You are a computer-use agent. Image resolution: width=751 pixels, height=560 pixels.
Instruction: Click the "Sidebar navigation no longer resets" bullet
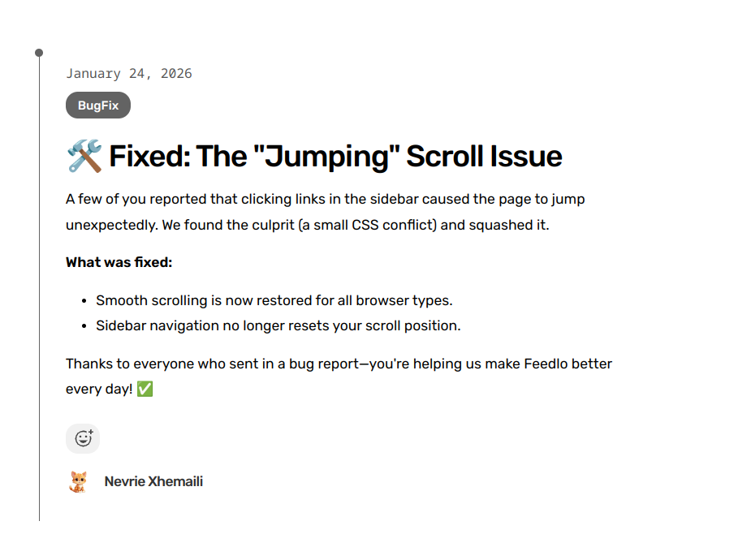click(278, 326)
